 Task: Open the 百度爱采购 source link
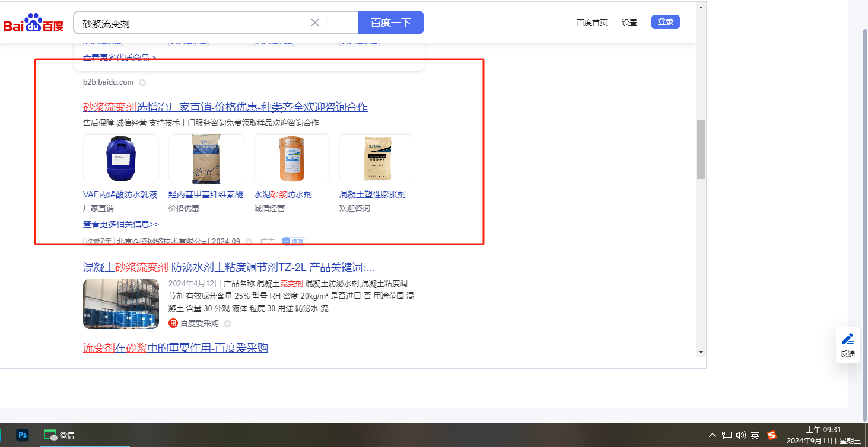tap(199, 323)
